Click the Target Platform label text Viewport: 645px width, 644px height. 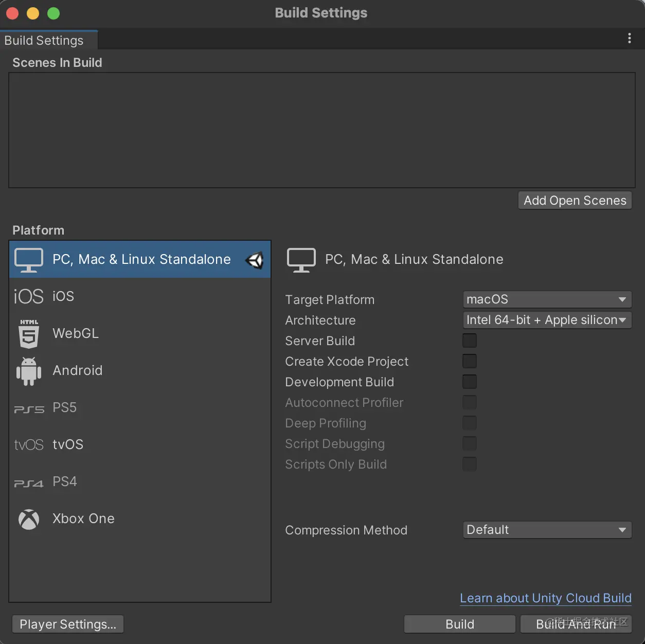[330, 300]
